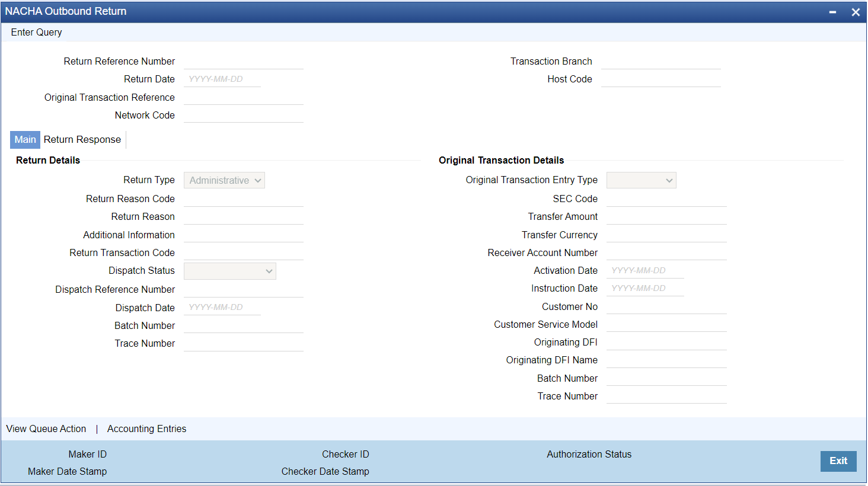The height and width of the screenshot is (486, 868).
Task: Click the Activation Date field
Action: (645, 271)
